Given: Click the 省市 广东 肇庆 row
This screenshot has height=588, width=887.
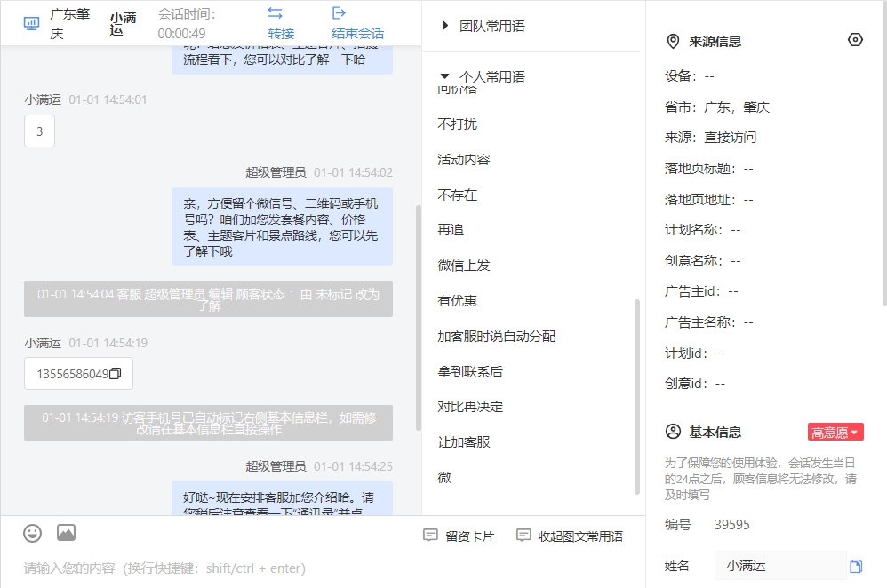Looking at the screenshot, I should click(x=716, y=107).
